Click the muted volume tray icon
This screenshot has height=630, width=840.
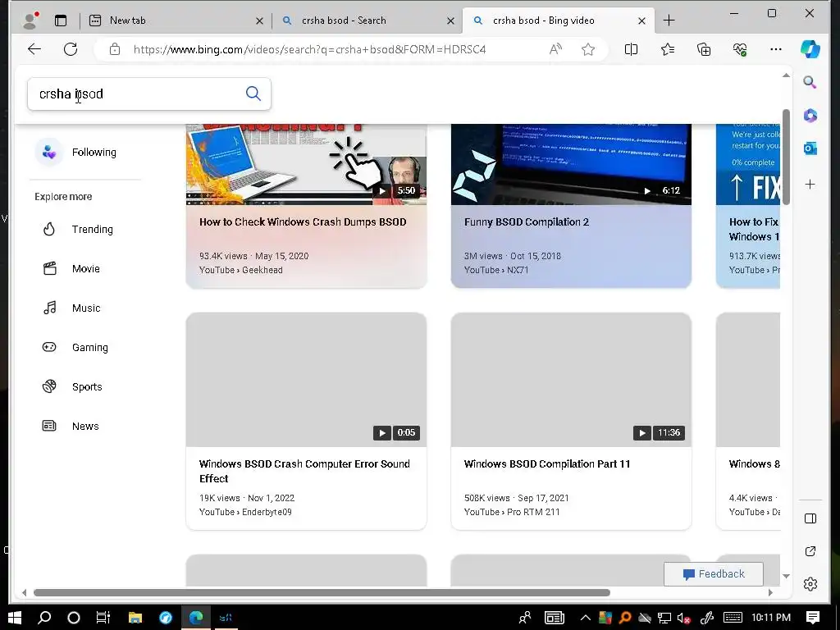coord(683,619)
